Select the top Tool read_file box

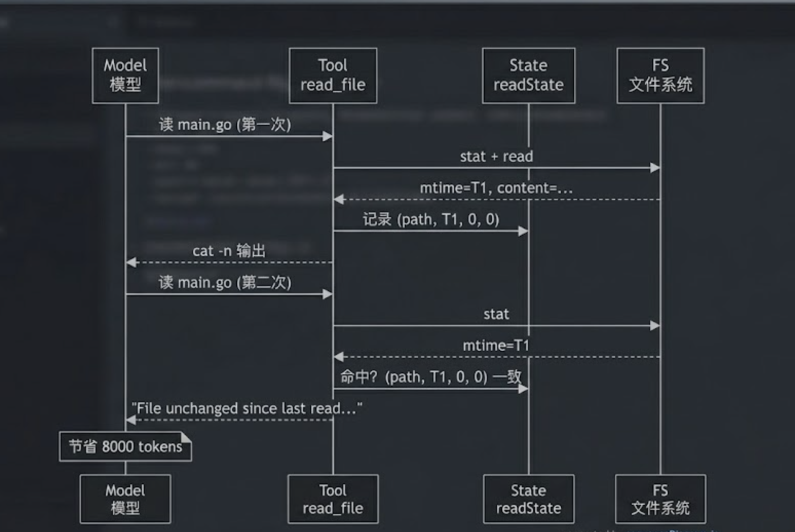333,75
